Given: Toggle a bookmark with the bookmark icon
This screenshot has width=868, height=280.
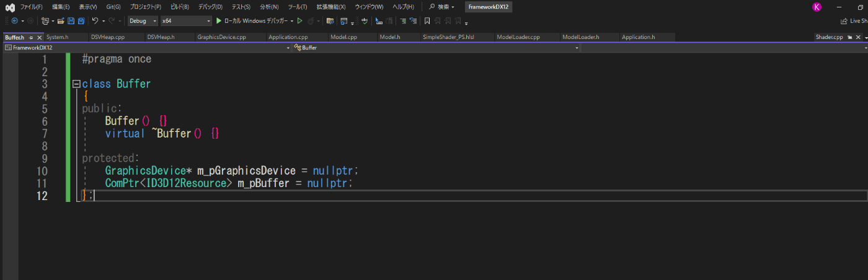Looking at the screenshot, I should tap(427, 20).
